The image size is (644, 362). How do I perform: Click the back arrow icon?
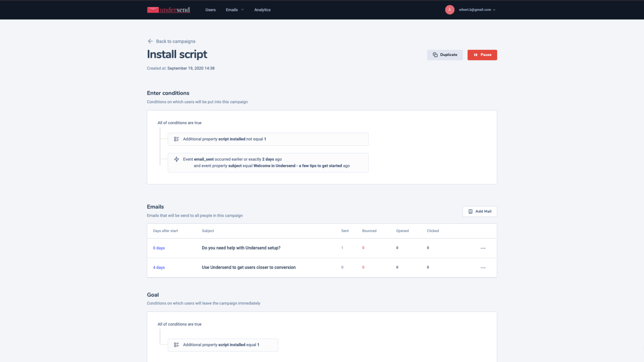click(x=150, y=41)
